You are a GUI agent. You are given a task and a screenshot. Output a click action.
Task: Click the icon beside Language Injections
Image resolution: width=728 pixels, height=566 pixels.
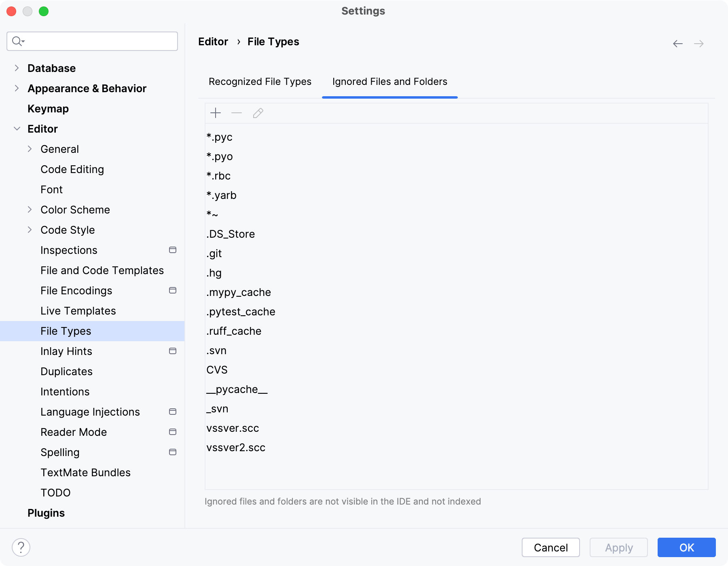pos(173,412)
